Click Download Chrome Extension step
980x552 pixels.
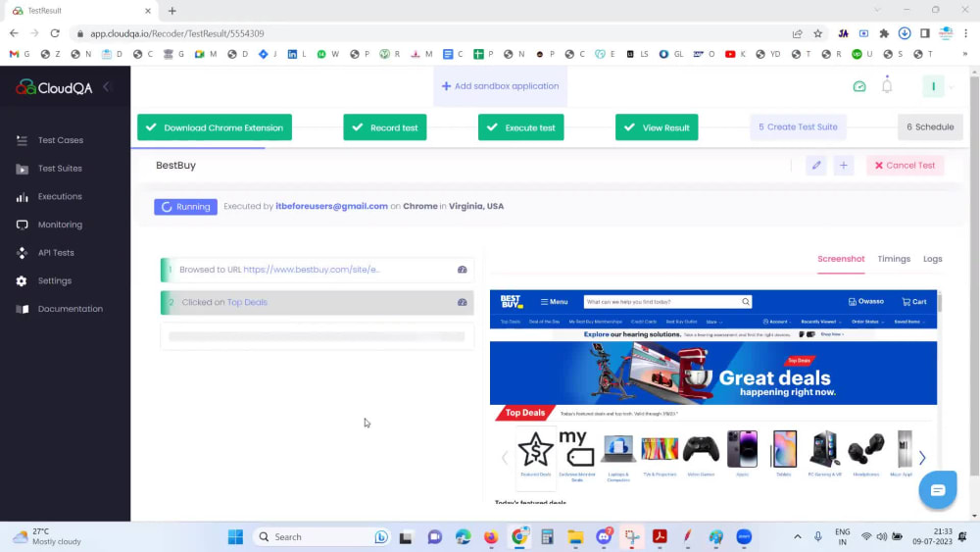point(215,127)
